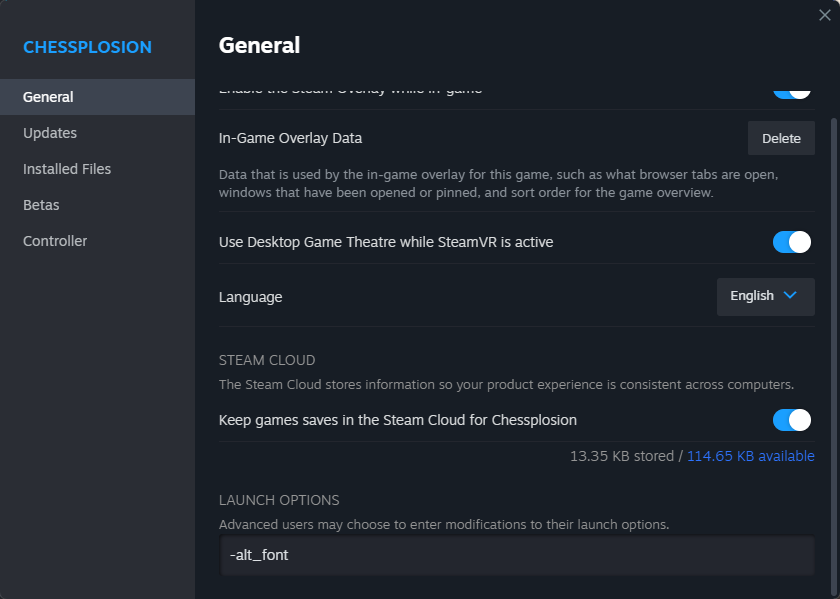
Task: Click the 13.35 KB stored text
Action: point(622,456)
